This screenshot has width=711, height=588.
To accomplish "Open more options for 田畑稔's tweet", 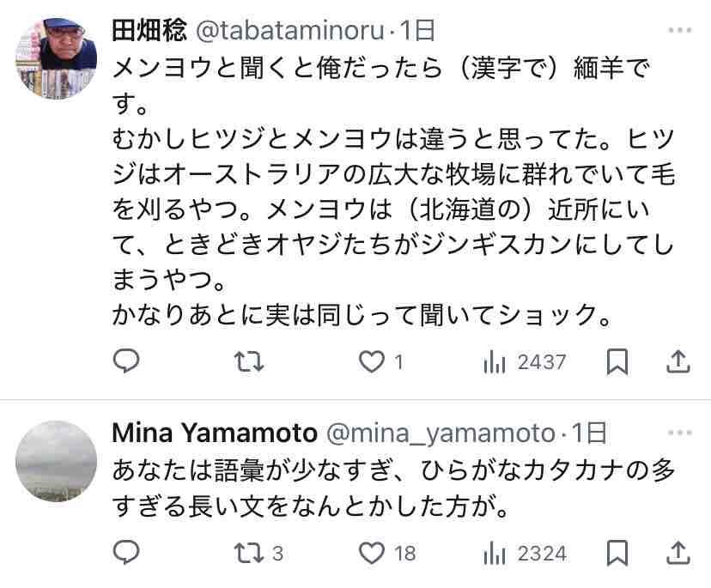I will point(678,31).
